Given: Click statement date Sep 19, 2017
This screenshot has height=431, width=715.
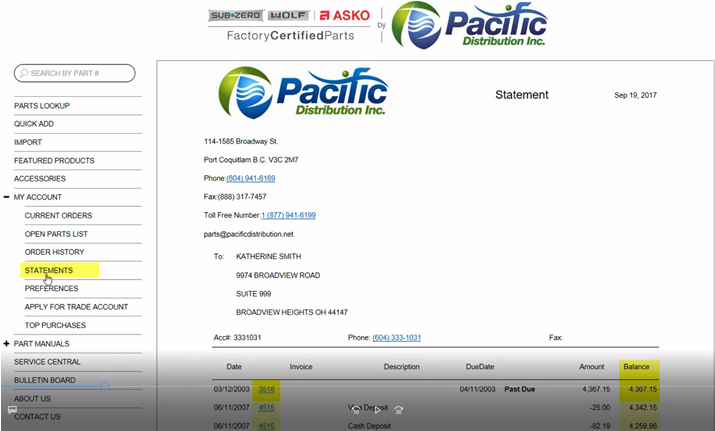Looking at the screenshot, I should coord(635,95).
